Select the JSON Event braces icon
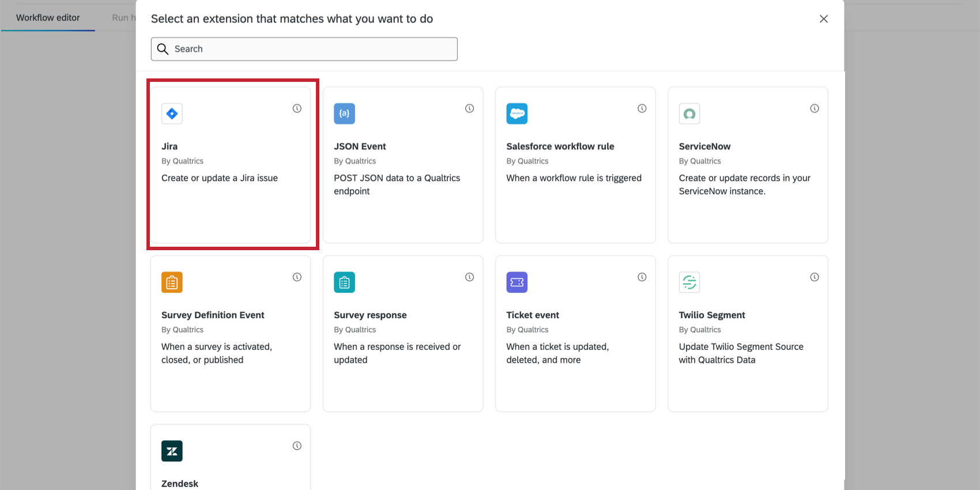The width and height of the screenshot is (980, 490). [x=344, y=114]
